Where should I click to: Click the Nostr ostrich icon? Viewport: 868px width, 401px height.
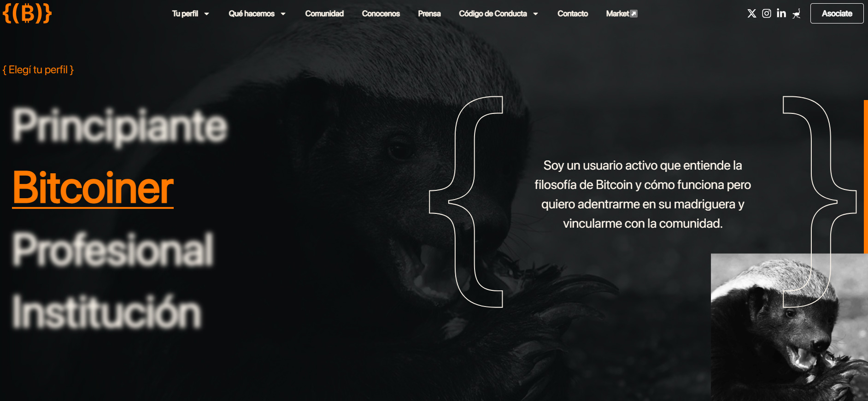[x=796, y=14]
